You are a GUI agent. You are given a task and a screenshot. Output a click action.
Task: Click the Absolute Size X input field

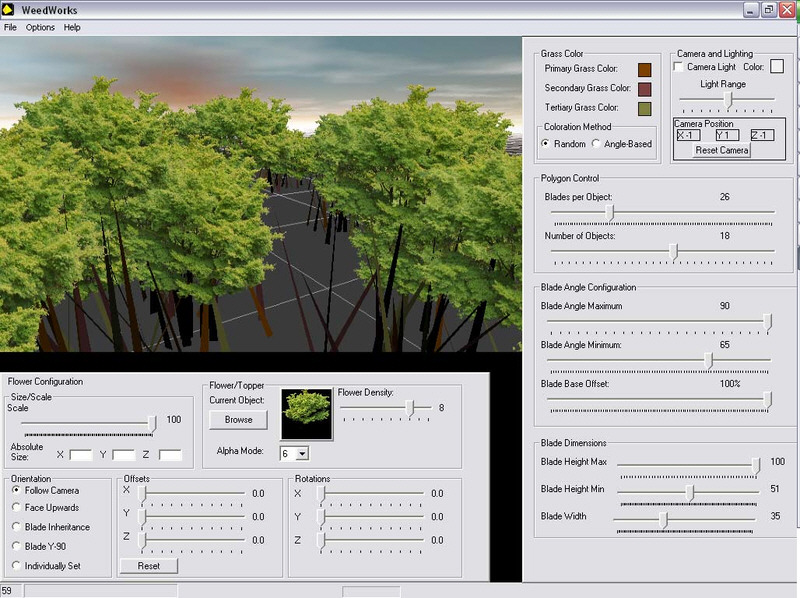point(81,455)
